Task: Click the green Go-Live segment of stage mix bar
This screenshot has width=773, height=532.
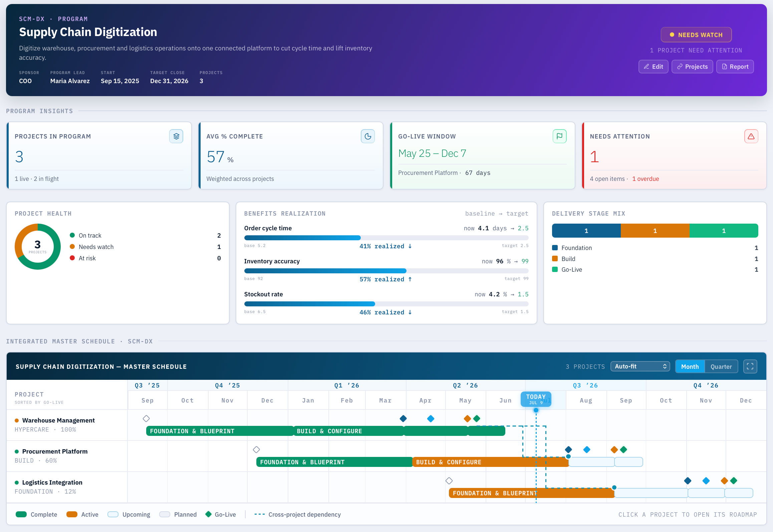Action: click(724, 231)
